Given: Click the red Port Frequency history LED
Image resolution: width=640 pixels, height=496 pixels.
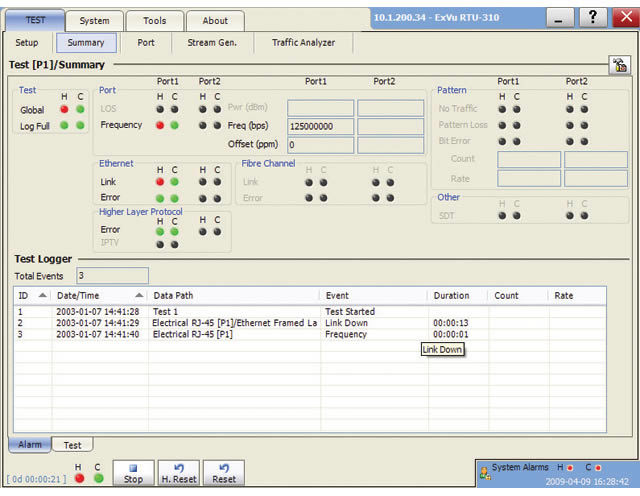Looking at the screenshot, I should click(160, 125).
